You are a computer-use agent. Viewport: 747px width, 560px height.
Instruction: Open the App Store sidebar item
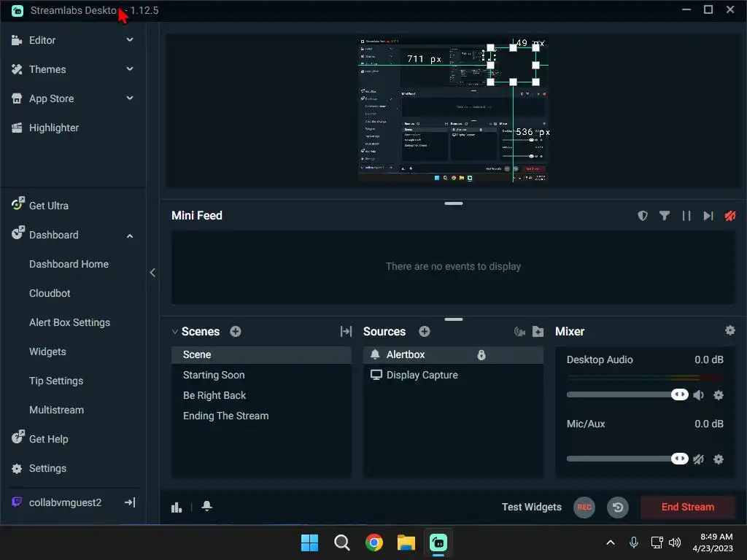coord(51,98)
